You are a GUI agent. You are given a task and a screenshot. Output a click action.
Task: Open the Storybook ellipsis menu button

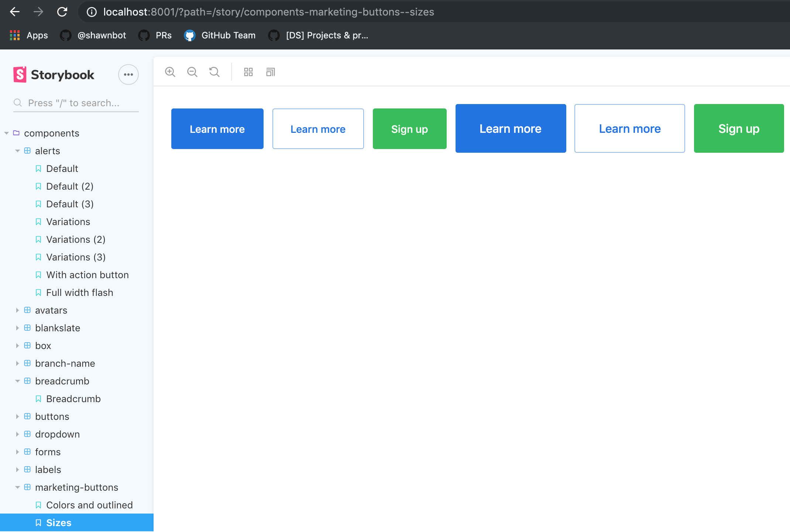coord(128,75)
